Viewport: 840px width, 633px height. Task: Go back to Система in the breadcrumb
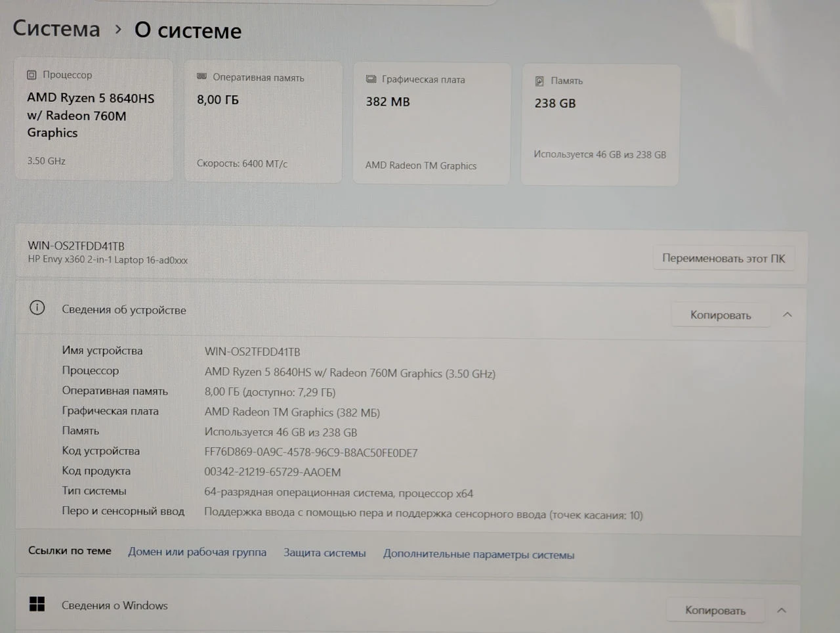[x=56, y=28]
